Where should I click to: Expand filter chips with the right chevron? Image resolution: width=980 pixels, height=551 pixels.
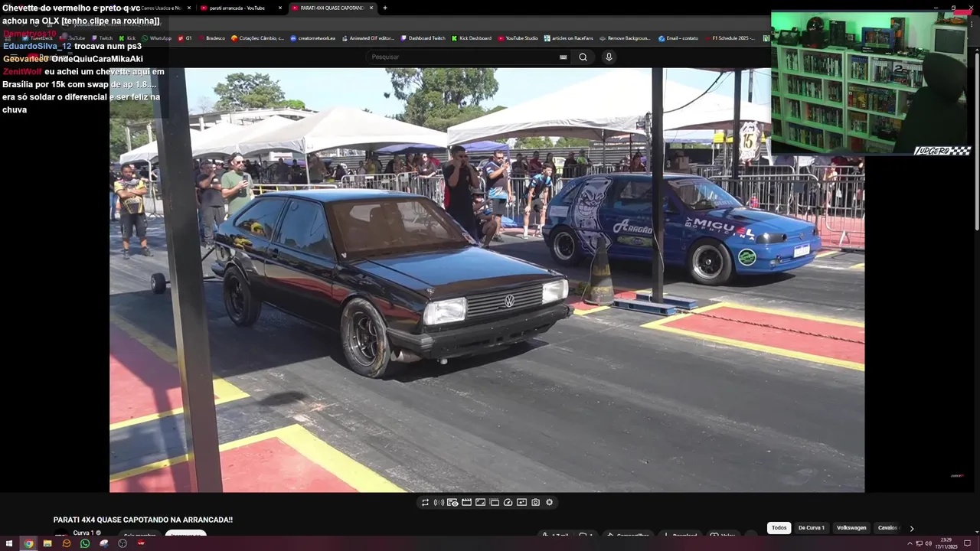[911, 528]
